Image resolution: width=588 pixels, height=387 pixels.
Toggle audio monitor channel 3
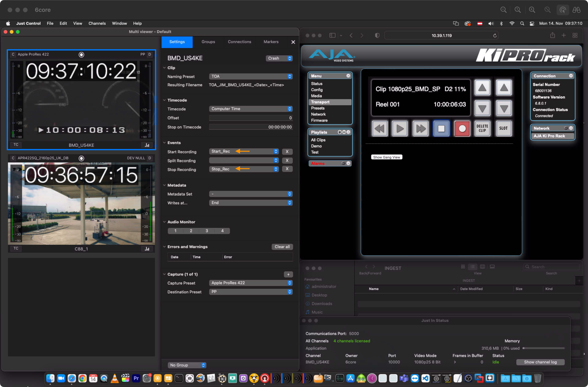click(x=207, y=231)
